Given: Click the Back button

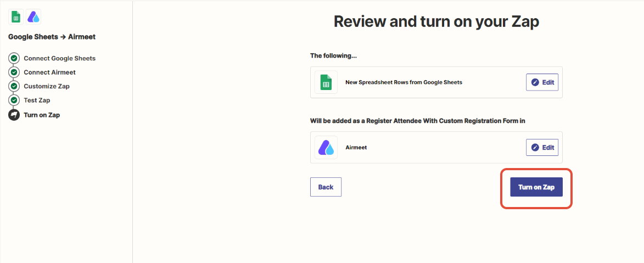Looking at the screenshot, I should 326,187.
